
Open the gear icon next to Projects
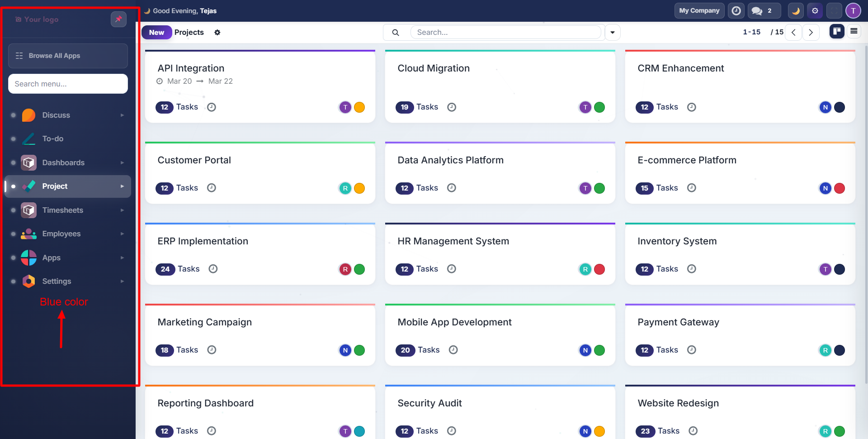(217, 33)
